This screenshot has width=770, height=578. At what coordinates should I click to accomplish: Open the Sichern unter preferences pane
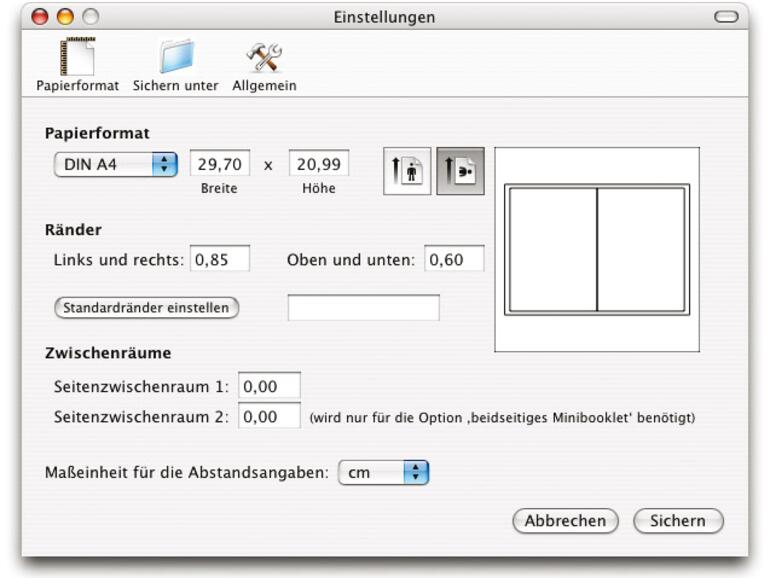pos(175,64)
